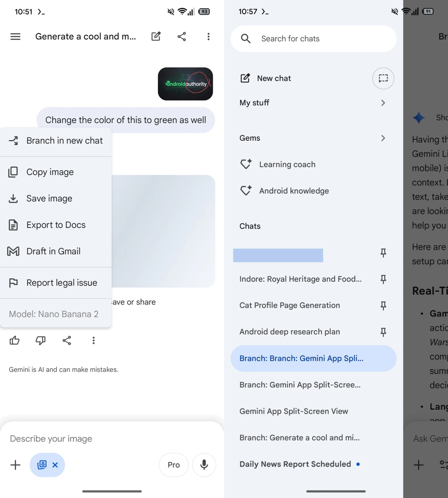The width and height of the screenshot is (448, 498).
Task: Open the Learning coach gem
Action: [287, 164]
